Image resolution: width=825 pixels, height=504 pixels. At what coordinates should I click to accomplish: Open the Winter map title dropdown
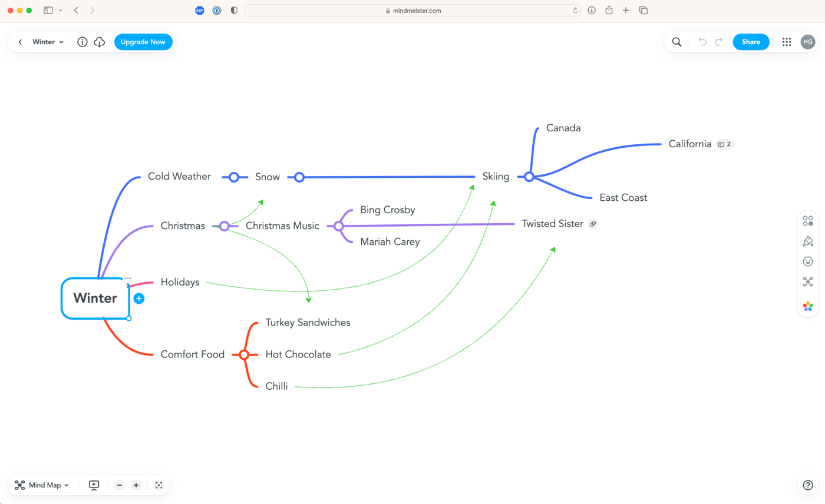pos(48,42)
